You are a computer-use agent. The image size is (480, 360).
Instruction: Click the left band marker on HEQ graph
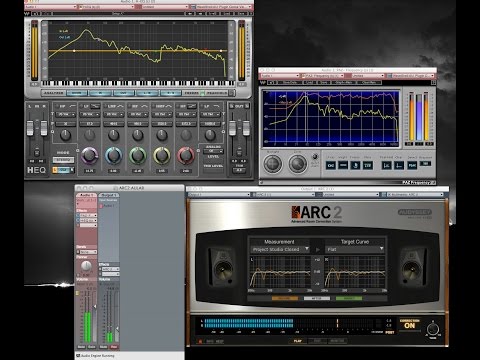pos(74,51)
